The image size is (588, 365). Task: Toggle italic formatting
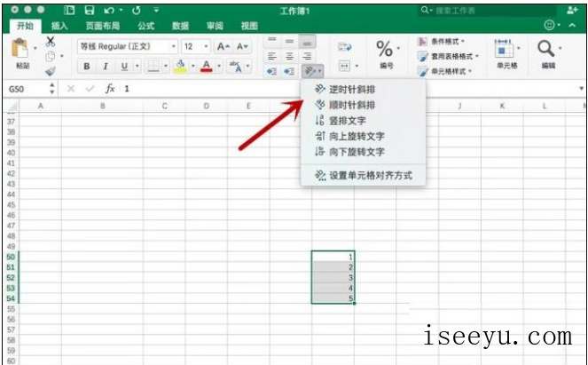tap(106, 67)
